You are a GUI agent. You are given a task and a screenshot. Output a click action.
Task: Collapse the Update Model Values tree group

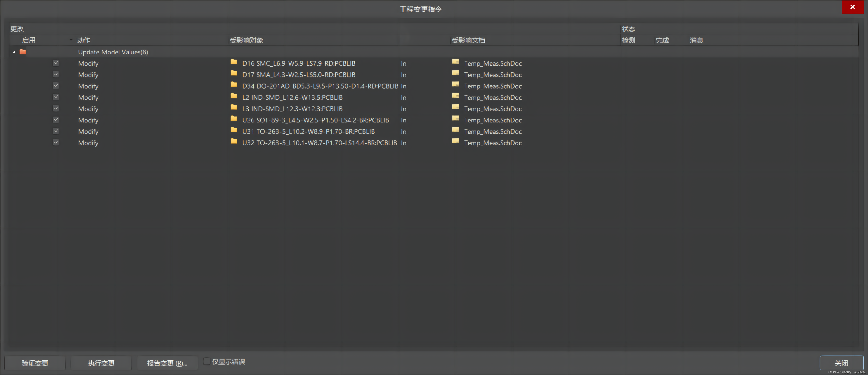click(14, 52)
